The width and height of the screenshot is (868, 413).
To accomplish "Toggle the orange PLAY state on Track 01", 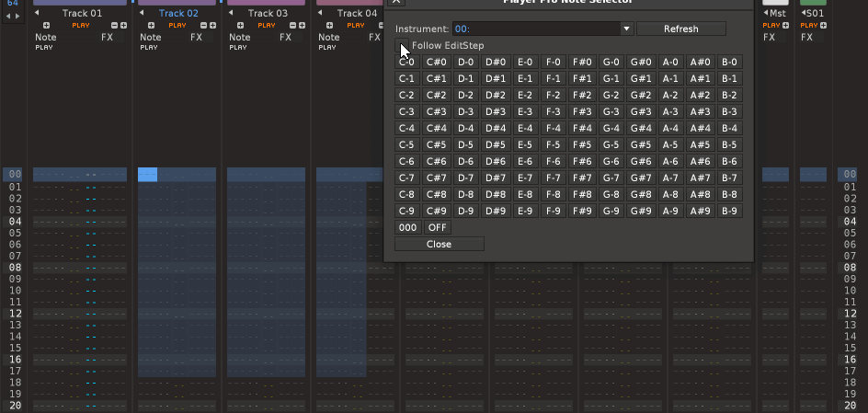I will click(x=80, y=26).
